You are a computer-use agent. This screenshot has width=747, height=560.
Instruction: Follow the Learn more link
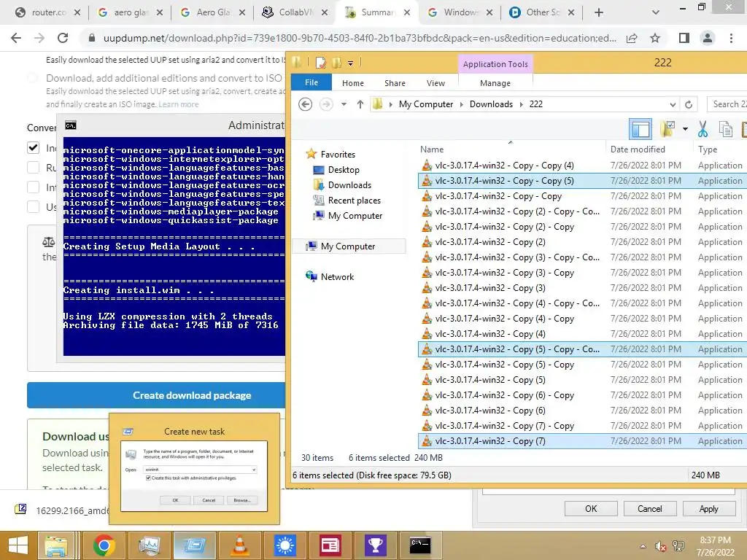pos(179,104)
